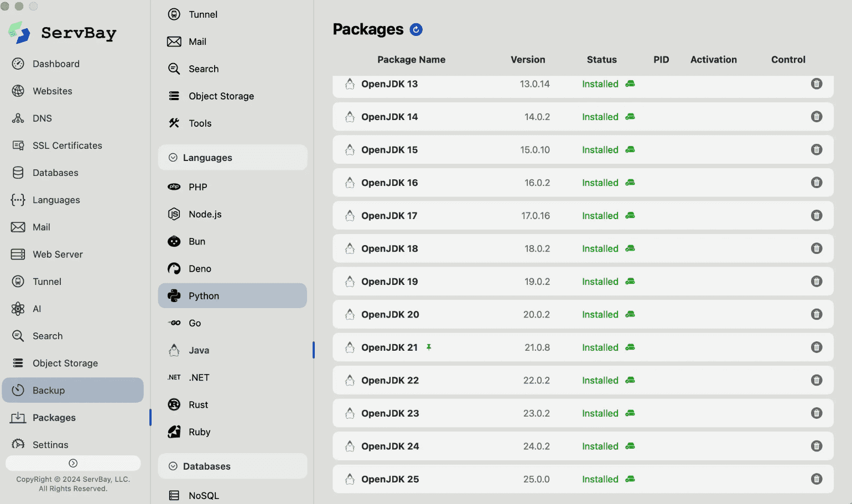
Task: Click the trash icon for OpenJDK 23
Action: tap(816, 413)
